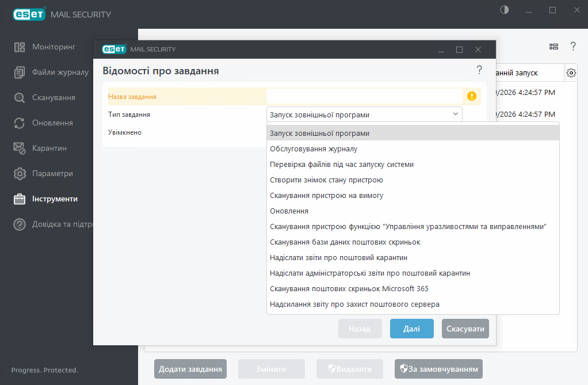The height and width of the screenshot is (385, 588).
Task: Open the Update refresh-arrows icon
Action: (x=20, y=123)
